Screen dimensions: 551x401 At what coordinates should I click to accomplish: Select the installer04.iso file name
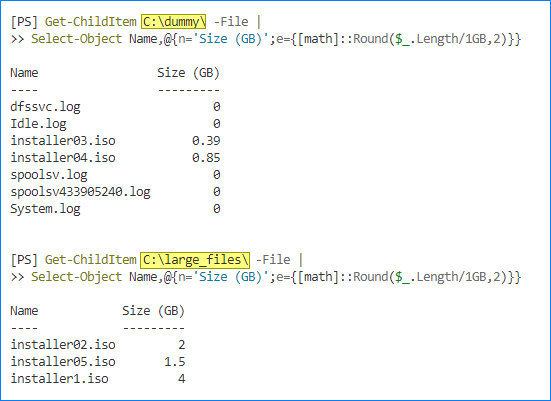coord(63,158)
